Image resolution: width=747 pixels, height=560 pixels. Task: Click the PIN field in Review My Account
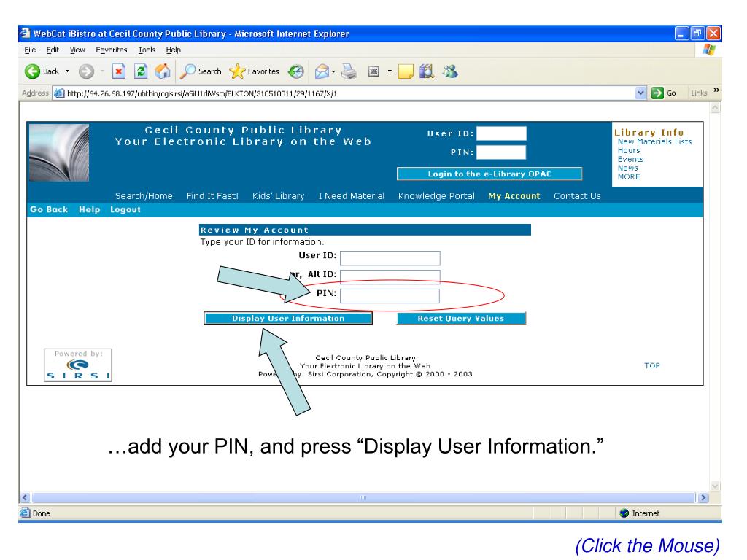[x=390, y=296]
